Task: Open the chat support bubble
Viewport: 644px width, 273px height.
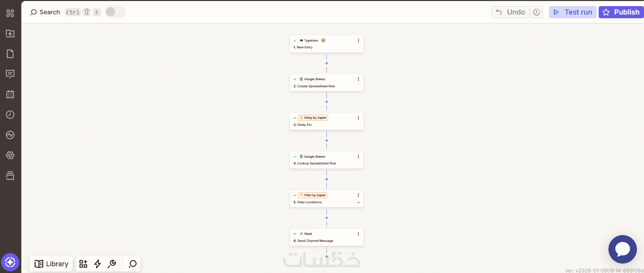Action: 622,249
